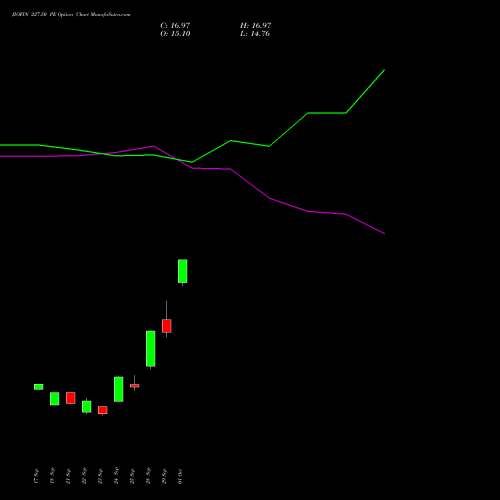Click the 25 Sep date label

click(132, 476)
